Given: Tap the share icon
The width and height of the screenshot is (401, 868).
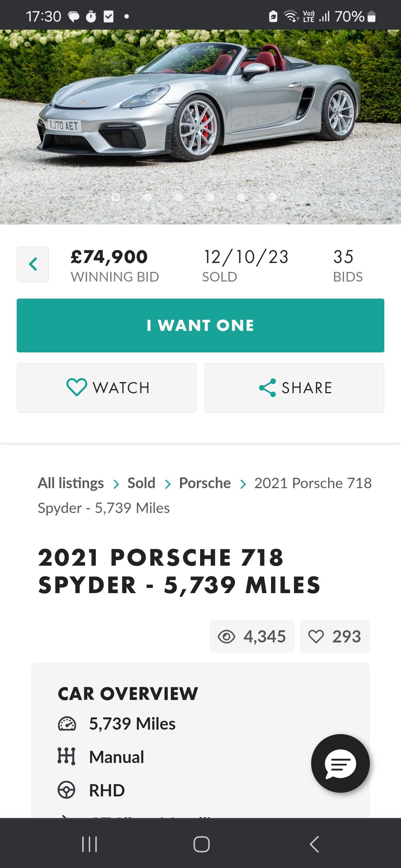Looking at the screenshot, I should click(x=267, y=388).
